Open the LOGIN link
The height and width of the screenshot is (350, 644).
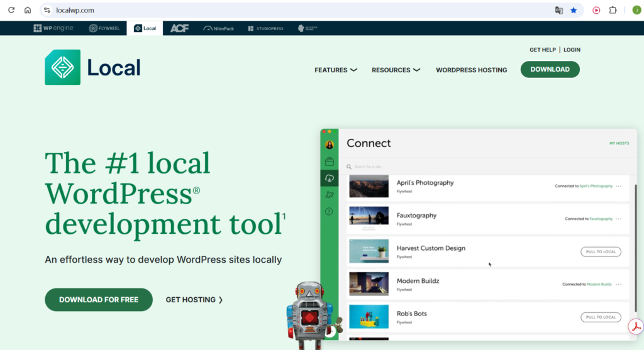click(x=572, y=50)
